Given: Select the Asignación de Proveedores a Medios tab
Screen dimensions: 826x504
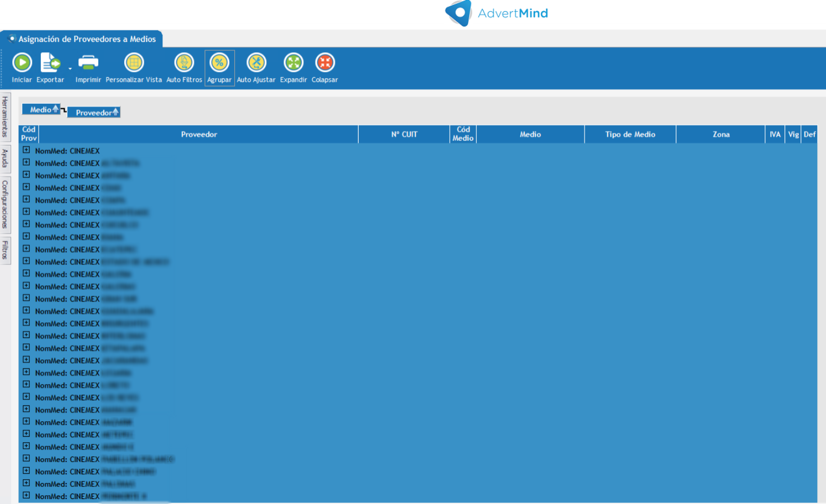Looking at the screenshot, I should click(82, 39).
